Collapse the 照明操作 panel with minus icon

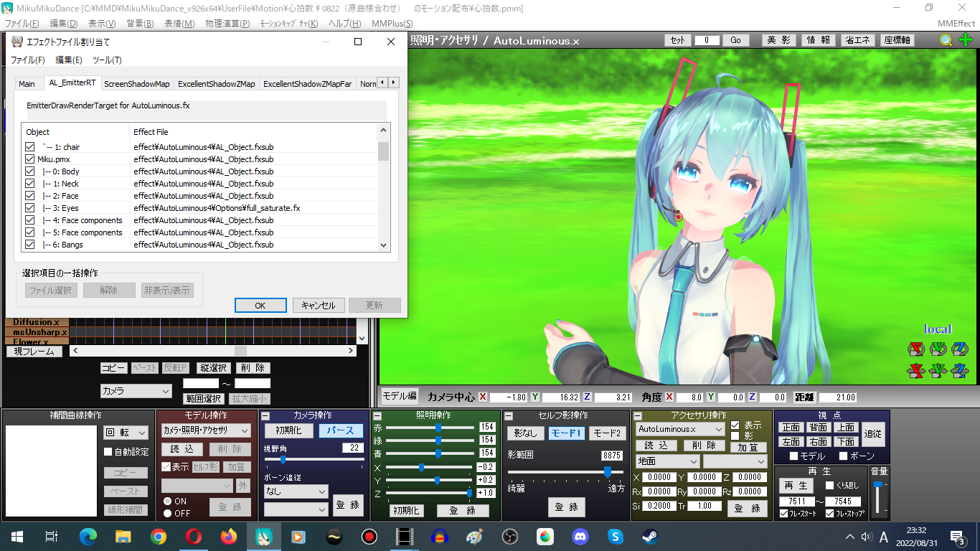click(x=377, y=416)
